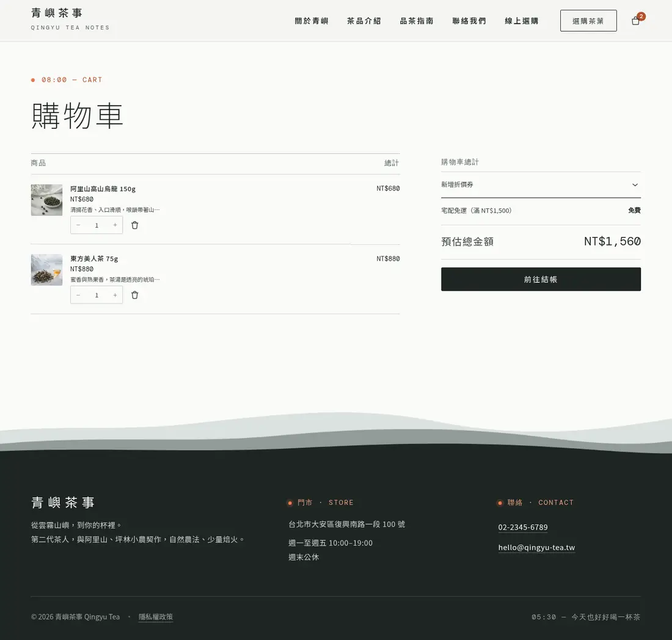Open 品茶指南 navigation item
The width and height of the screenshot is (672, 640).
pos(417,21)
